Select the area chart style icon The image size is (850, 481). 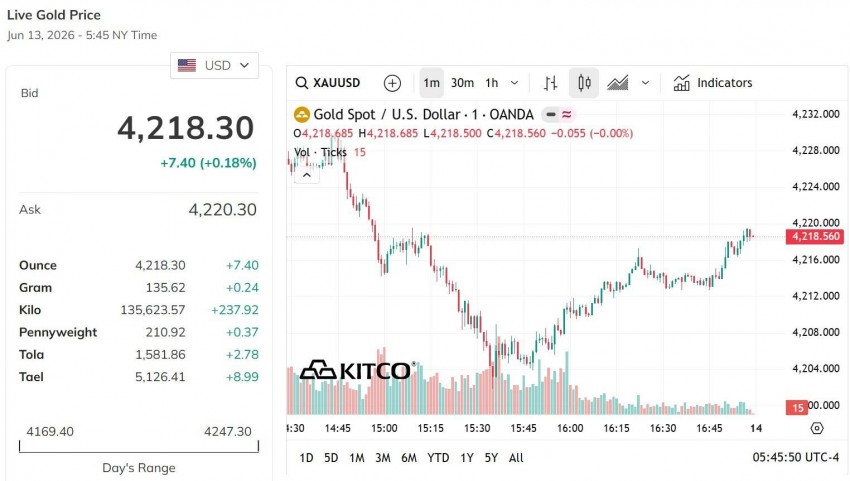tap(617, 83)
